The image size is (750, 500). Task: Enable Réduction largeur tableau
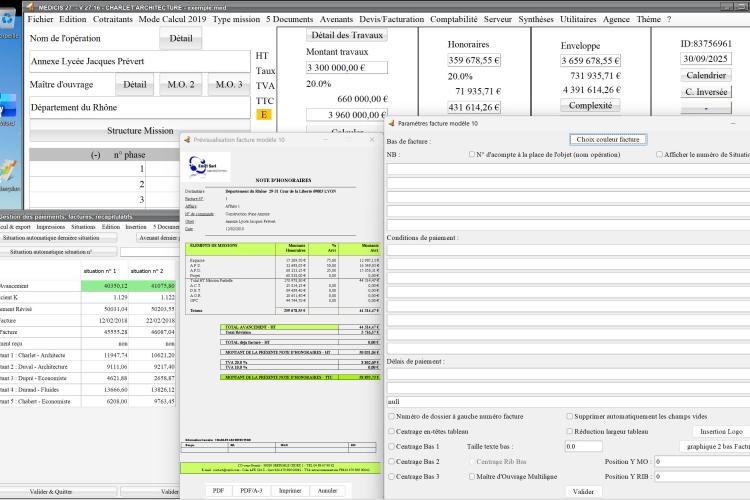(x=570, y=432)
